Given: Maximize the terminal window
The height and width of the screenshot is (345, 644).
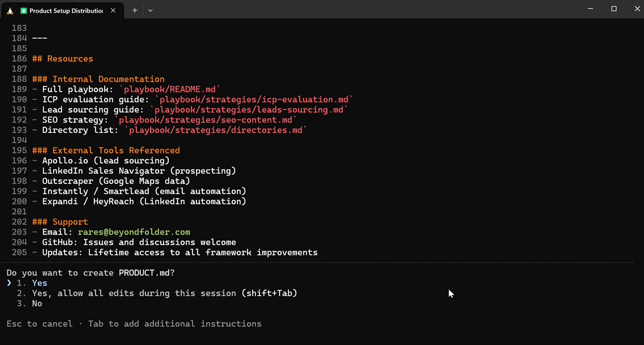Looking at the screenshot, I should tap(614, 9).
